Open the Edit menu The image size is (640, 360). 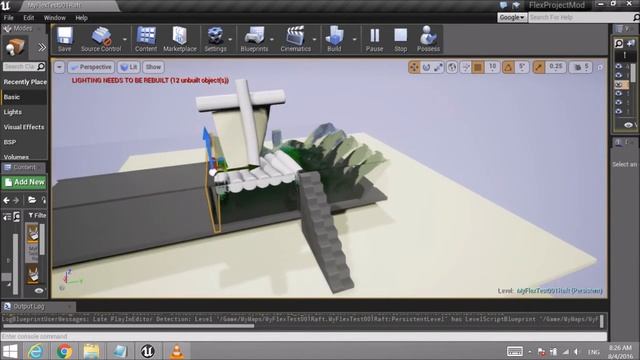pos(29,18)
